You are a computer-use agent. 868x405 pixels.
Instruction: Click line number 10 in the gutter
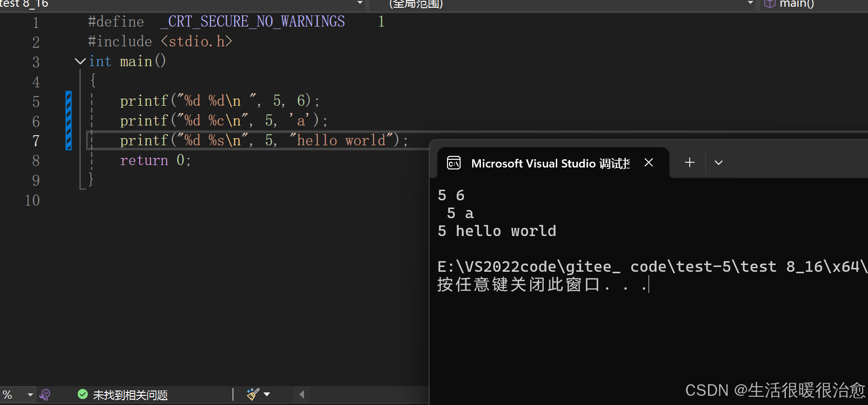coord(32,200)
